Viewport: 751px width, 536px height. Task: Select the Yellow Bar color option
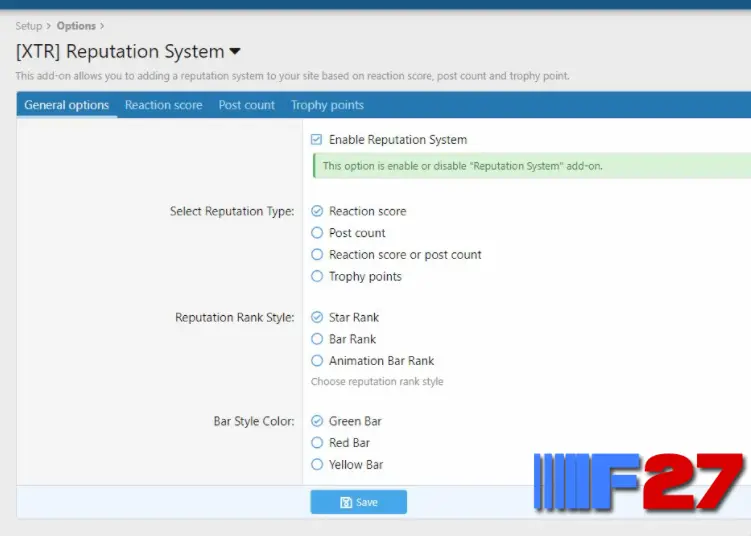[x=317, y=465]
